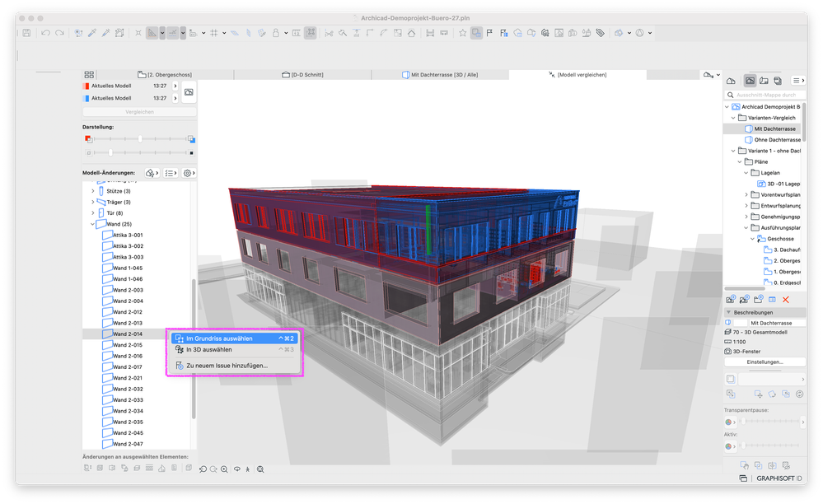Click the image icon next to Aktuelles Modell
The image size is (823, 504).
pyautogui.click(x=189, y=91)
